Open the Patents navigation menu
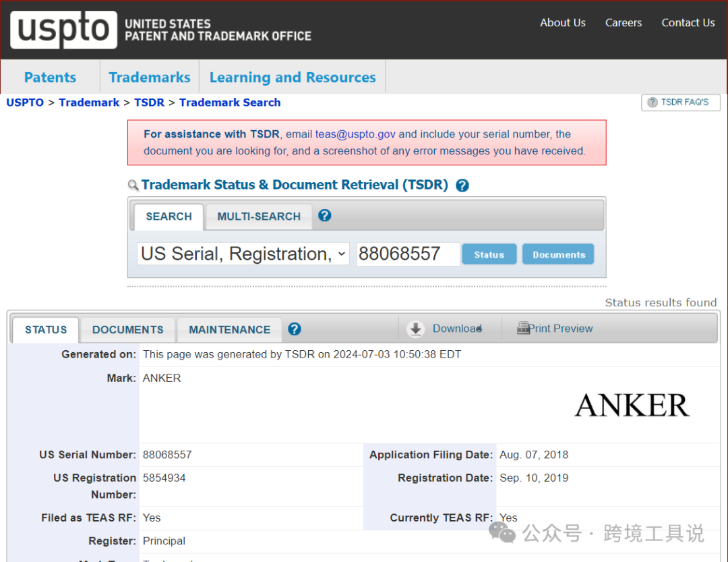728x562 pixels. click(50, 77)
